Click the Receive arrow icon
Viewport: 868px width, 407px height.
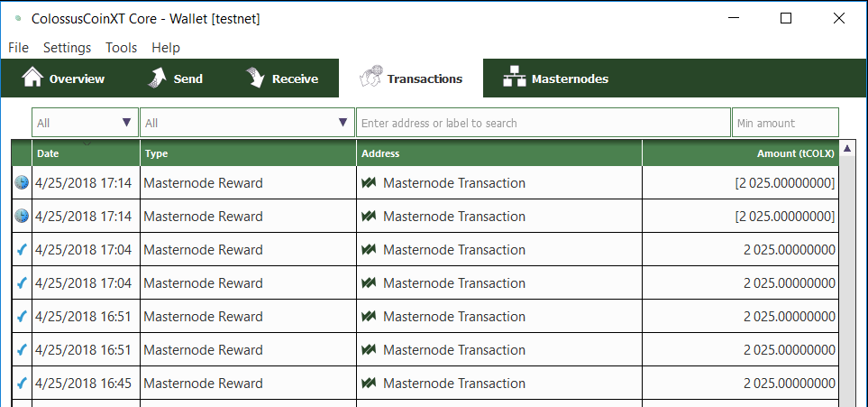pos(255,79)
